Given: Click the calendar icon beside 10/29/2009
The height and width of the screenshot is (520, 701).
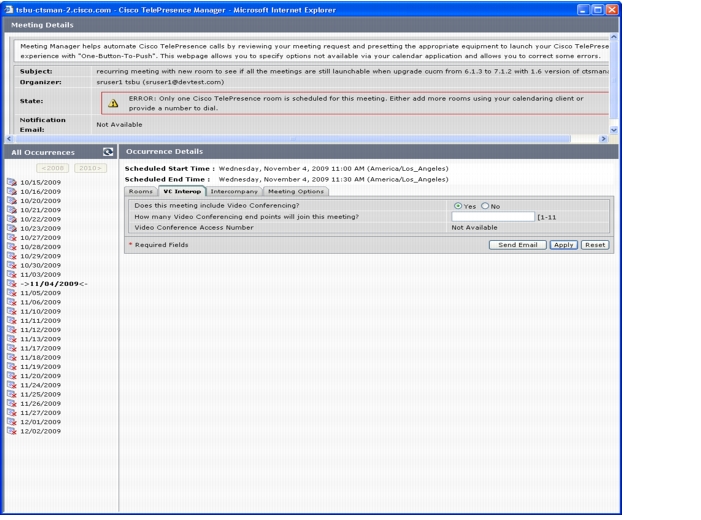Looking at the screenshot, I should 12,256.
